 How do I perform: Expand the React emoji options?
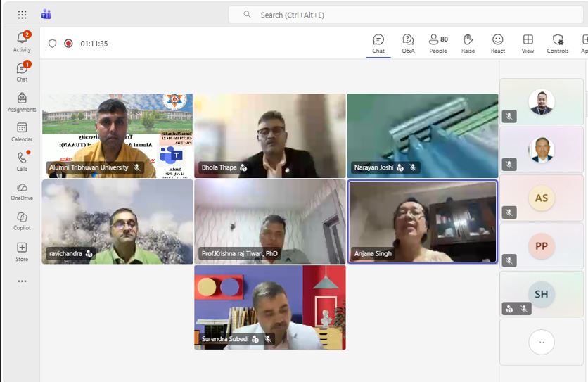498,44
